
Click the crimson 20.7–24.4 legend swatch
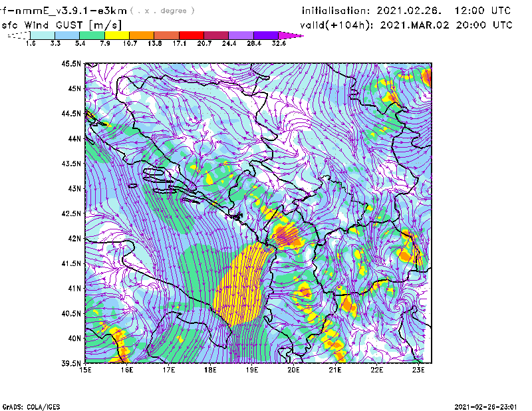[x=216, y=35]
